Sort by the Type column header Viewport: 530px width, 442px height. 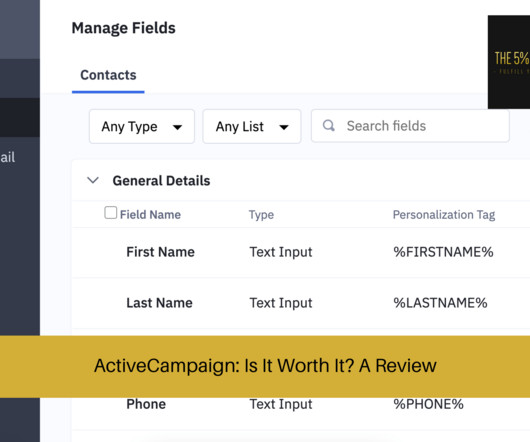coord(261,215)
